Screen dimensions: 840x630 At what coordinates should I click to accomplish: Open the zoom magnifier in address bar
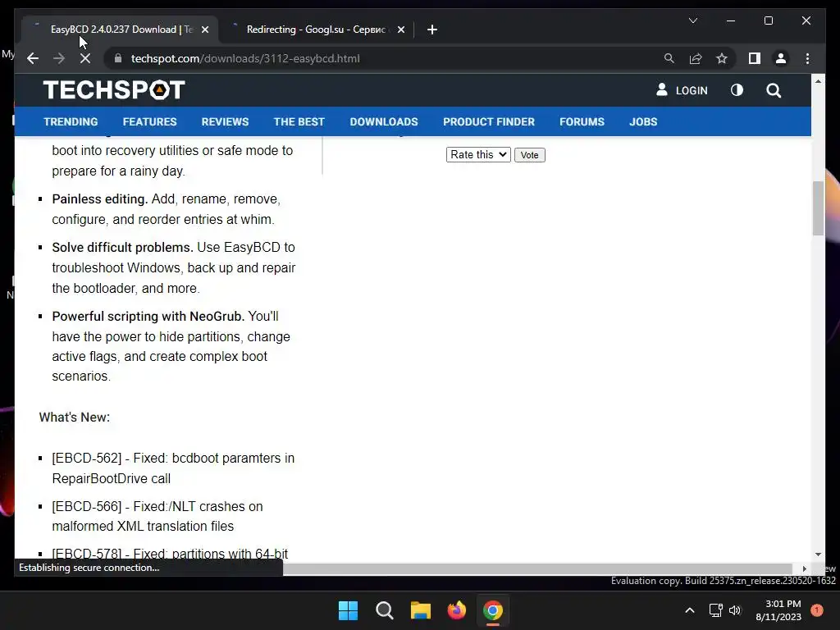pos(669,58)
